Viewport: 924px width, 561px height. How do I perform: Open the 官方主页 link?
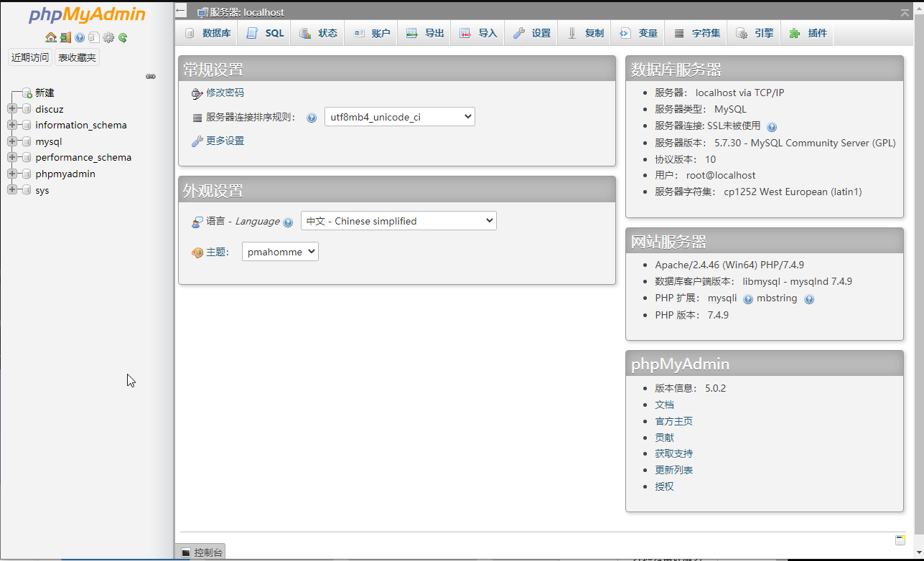point(673,421)
